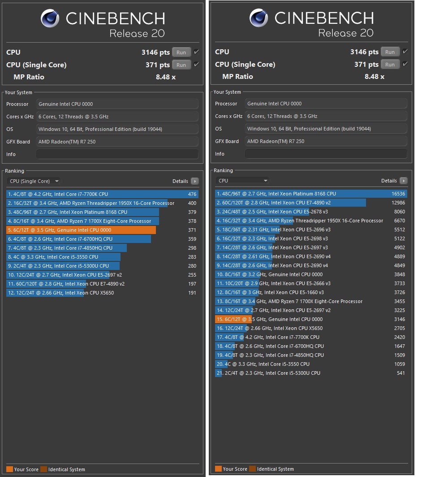Click brown Identical System swatch in left window

pyautogui.click(x=44, y=469)
